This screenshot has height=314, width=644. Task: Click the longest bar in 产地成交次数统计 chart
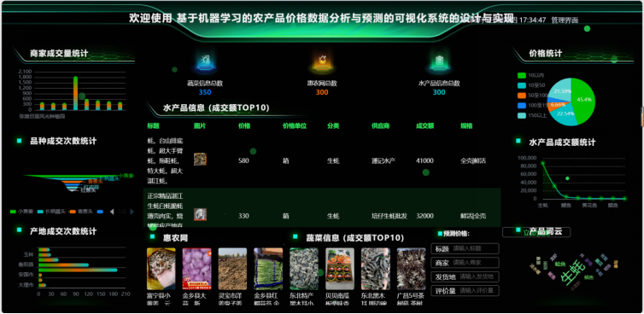tap(78, 270)
